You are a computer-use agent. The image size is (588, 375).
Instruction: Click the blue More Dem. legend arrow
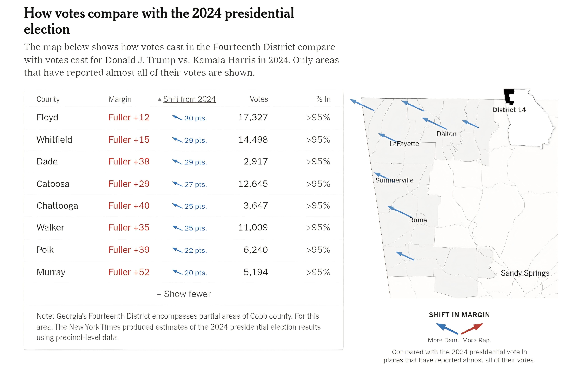447,329
